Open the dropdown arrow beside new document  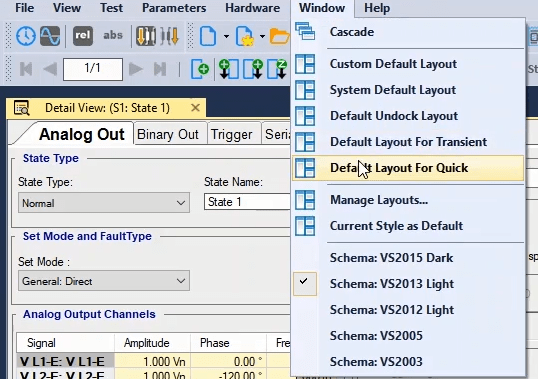tap(226, 36)
